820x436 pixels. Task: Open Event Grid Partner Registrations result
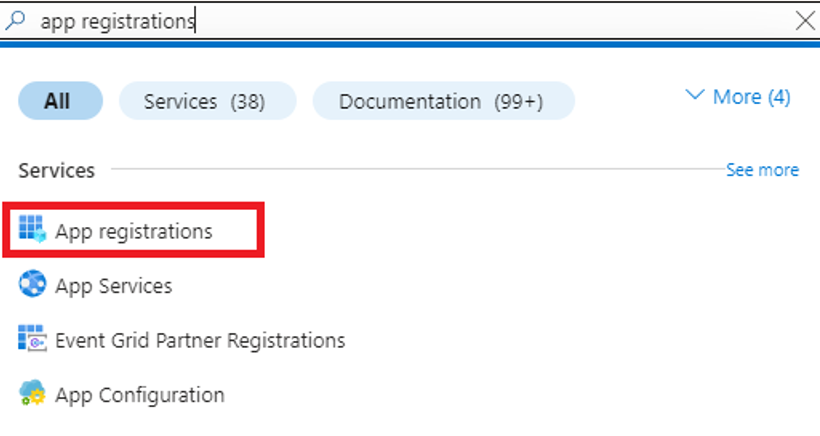tap(200, 340)
